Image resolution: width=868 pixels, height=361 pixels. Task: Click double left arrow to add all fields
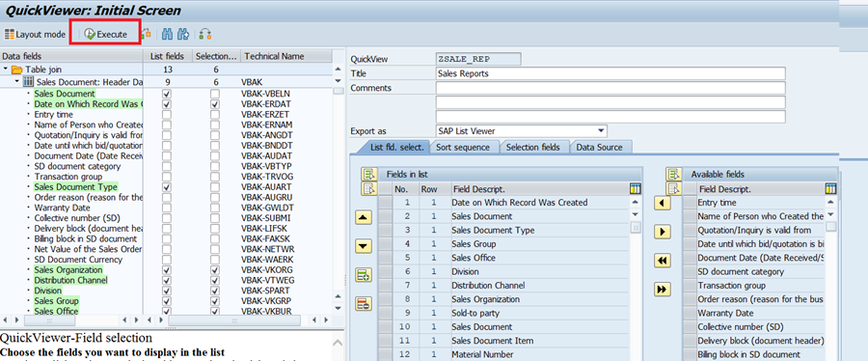click(x=662, y=261)
